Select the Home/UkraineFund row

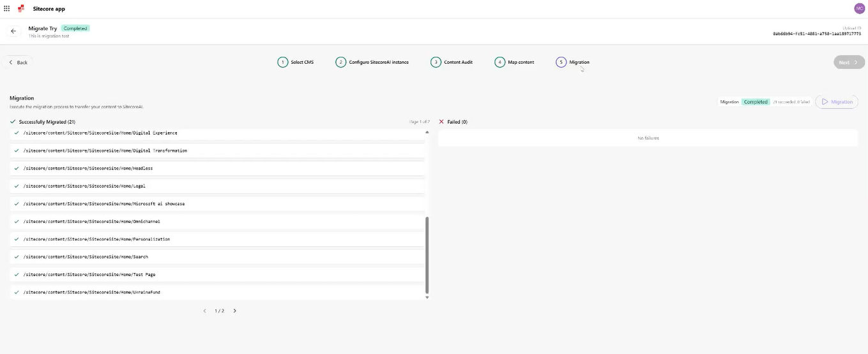click(x=217, y=292)
